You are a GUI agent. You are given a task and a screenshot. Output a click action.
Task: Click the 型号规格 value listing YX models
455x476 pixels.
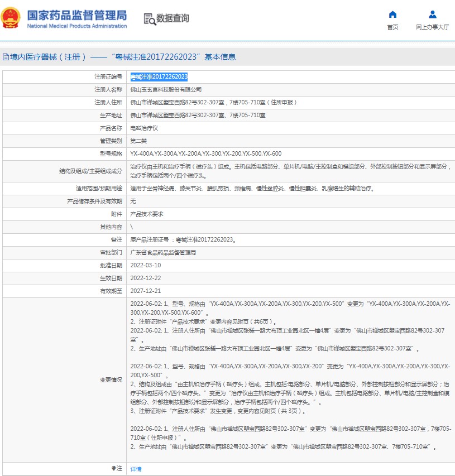(x=206, y=153)
